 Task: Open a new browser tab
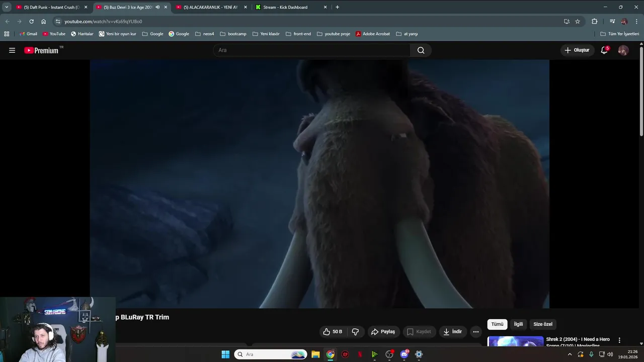337,7
